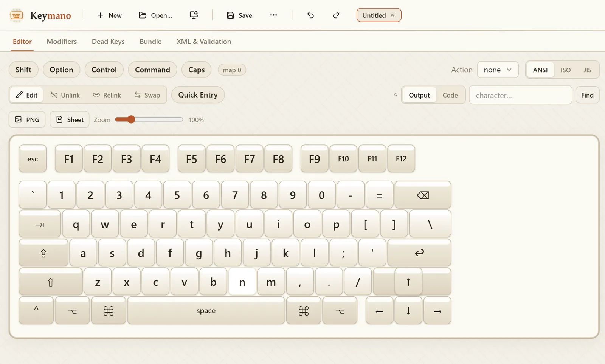The image size is (605, 364).
Task: Click the right arrow key
Action: tap(437, 311)
